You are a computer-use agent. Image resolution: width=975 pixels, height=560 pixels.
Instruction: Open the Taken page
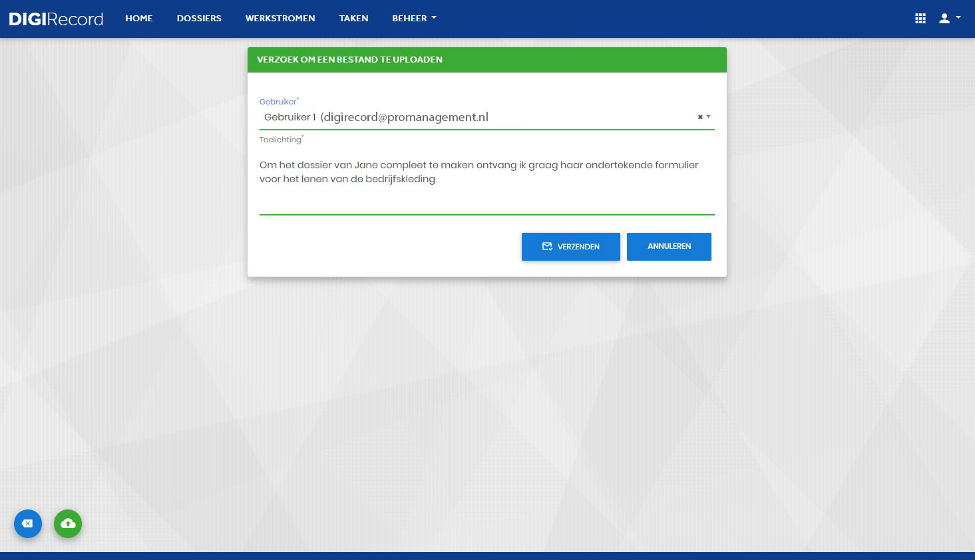click(353, 19)
